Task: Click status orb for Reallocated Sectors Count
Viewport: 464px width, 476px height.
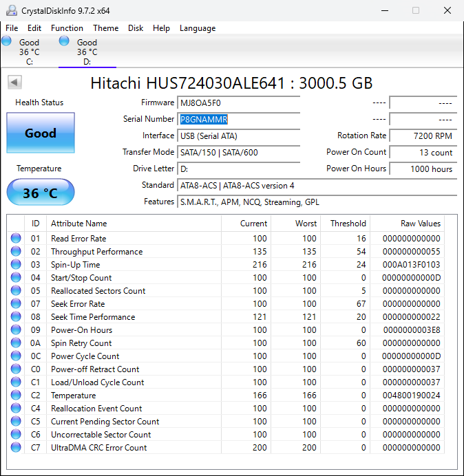Action: point(16,290)
